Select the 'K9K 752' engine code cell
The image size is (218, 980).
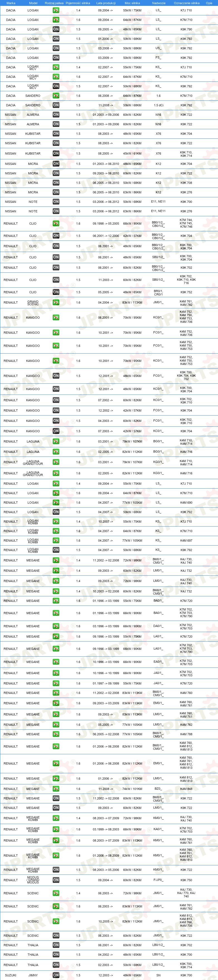click(186, 292)
